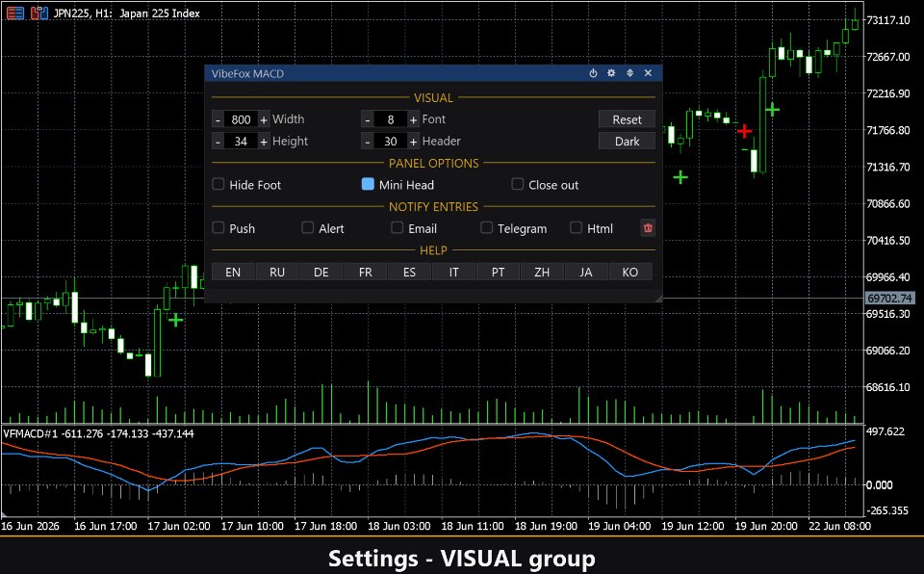The width and height of the screenshot is (924, 574).
Task: Close the VibeFox MACD panel
Action: [648, 73]
